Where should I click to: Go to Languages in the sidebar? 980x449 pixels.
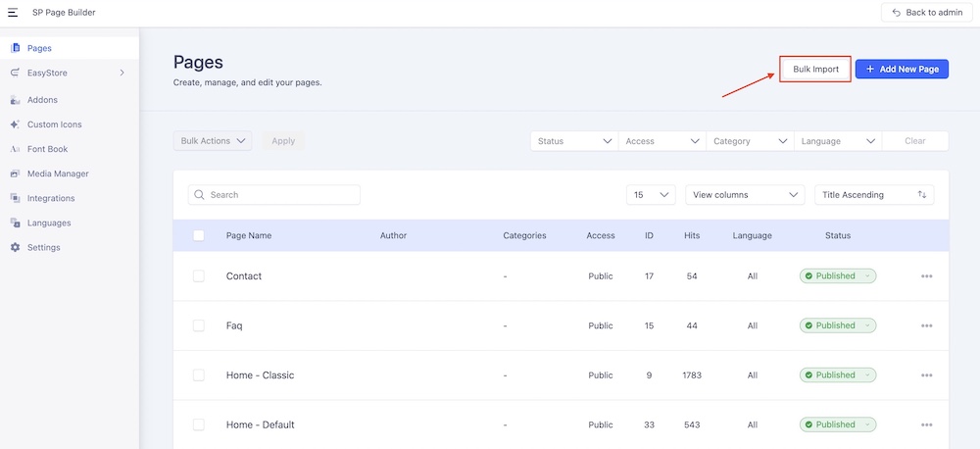pos(48,223)
